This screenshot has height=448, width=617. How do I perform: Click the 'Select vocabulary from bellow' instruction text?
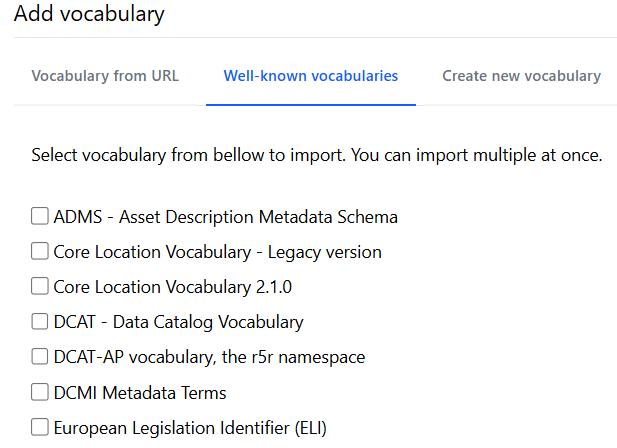[x=316, y=156]
